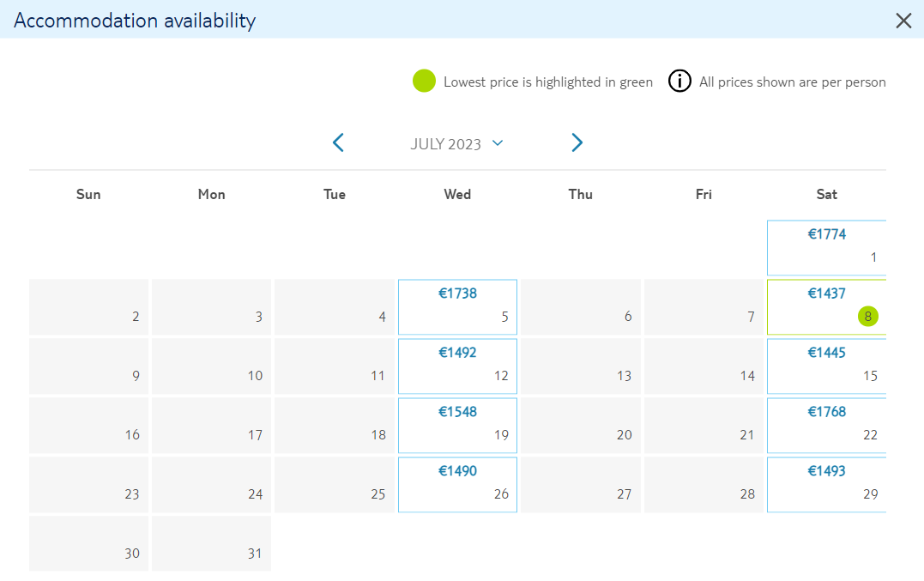The height and width of the screenshot is (581, 924).
Task: Click the green lowest-price legend dot
Action: 424,81
